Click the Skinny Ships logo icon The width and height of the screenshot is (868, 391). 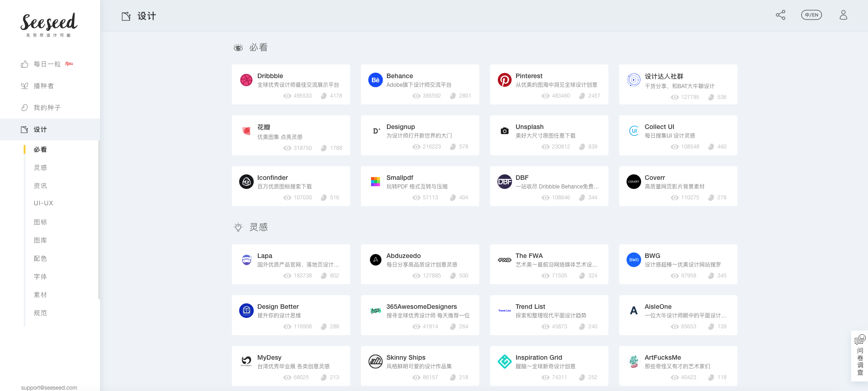376,361
